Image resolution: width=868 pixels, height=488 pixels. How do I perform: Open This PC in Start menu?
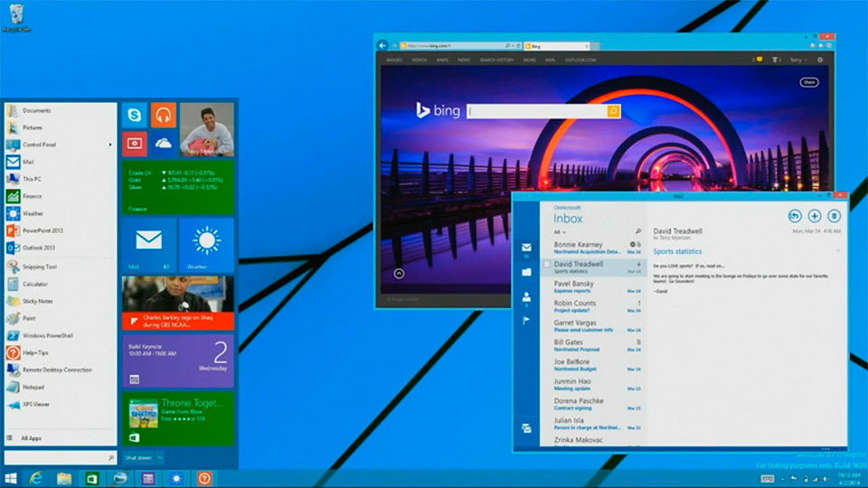click(x=61, y=179)
